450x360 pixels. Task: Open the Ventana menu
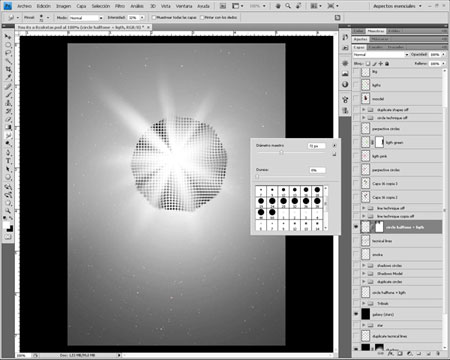tap(184, 6)
